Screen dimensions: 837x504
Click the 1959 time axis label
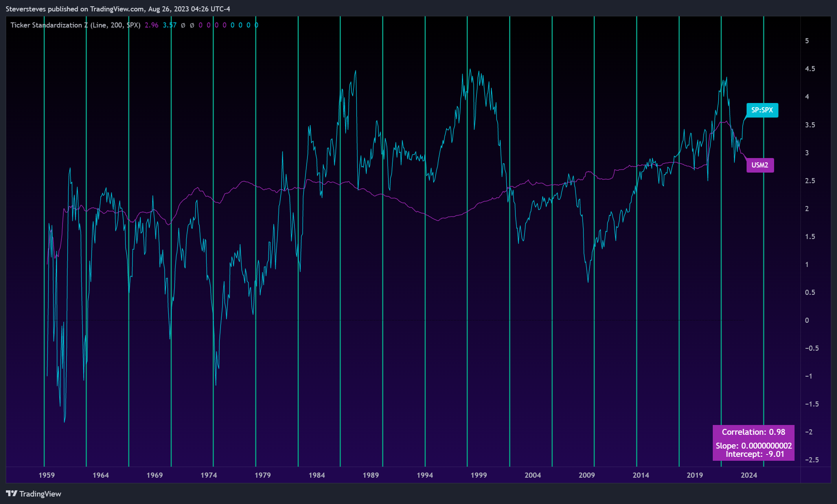46,475
